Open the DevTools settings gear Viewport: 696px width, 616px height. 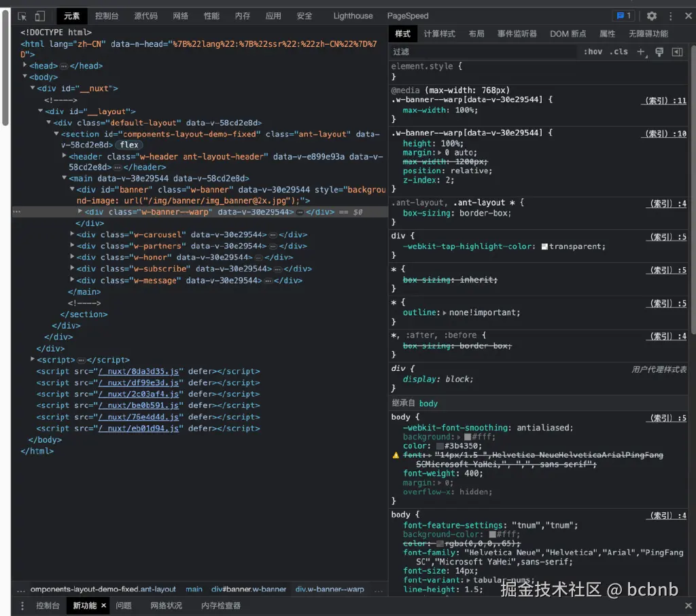coord(652,16)
